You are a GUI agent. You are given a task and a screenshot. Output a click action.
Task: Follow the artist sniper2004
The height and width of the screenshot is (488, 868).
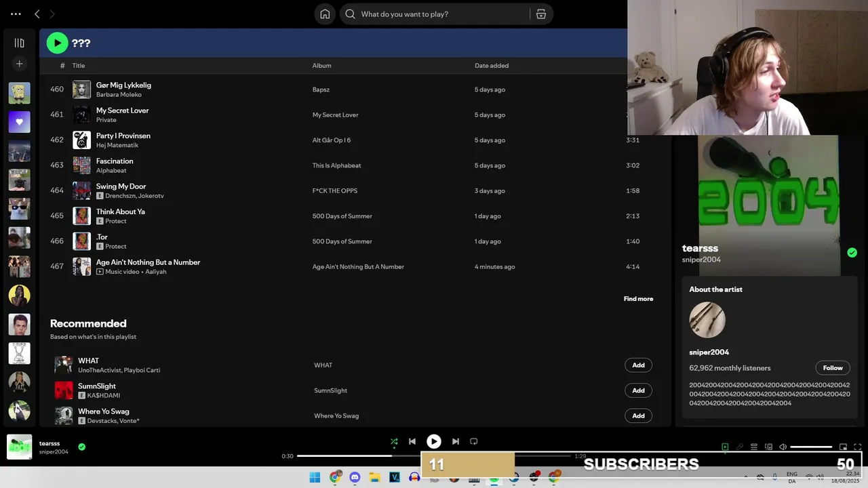[833, 368]
